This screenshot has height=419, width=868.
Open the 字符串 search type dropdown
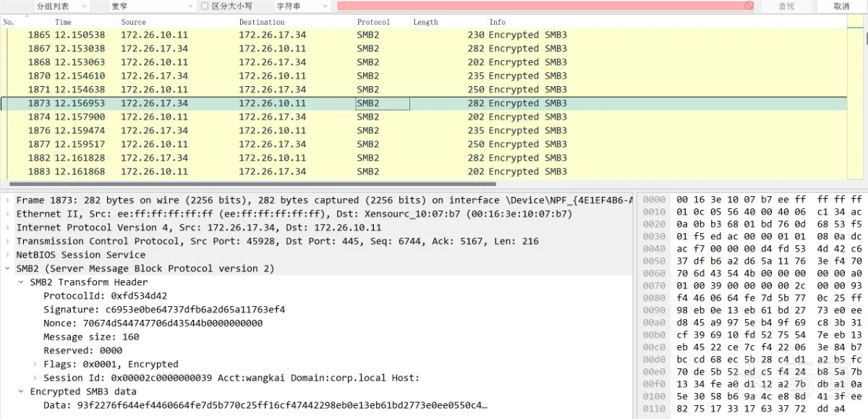(x=302, y=7)
